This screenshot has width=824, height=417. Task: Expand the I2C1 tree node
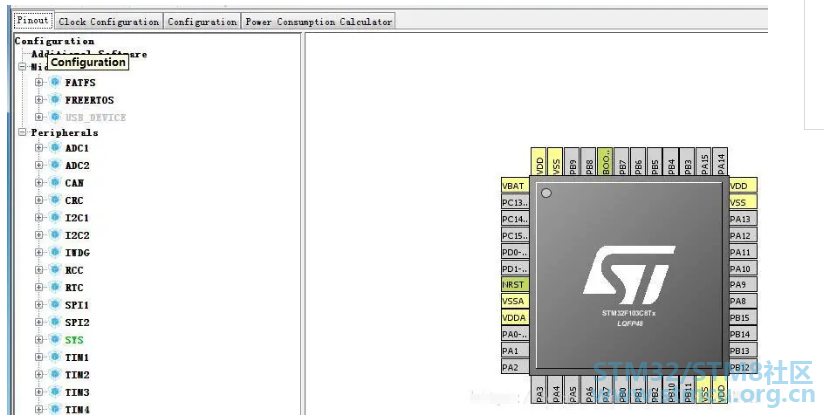pyautogui.click(x=39, y=217)
